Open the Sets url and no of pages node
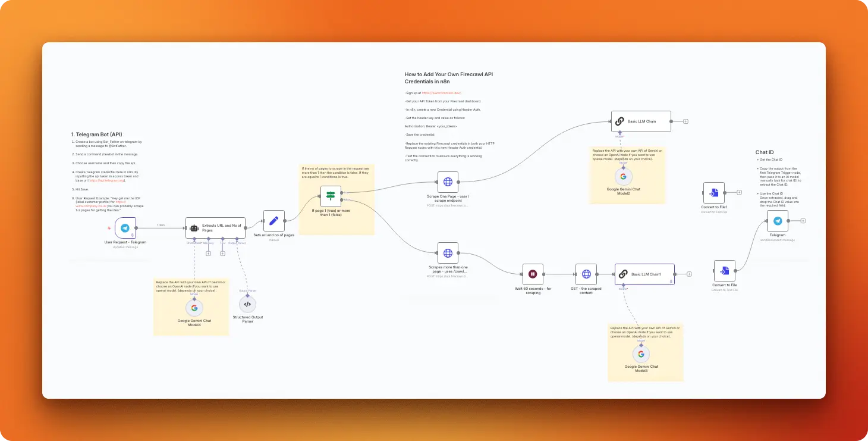The height and width of the screenshot is (441, 868). pyautogui.click(x=273, y=220)
